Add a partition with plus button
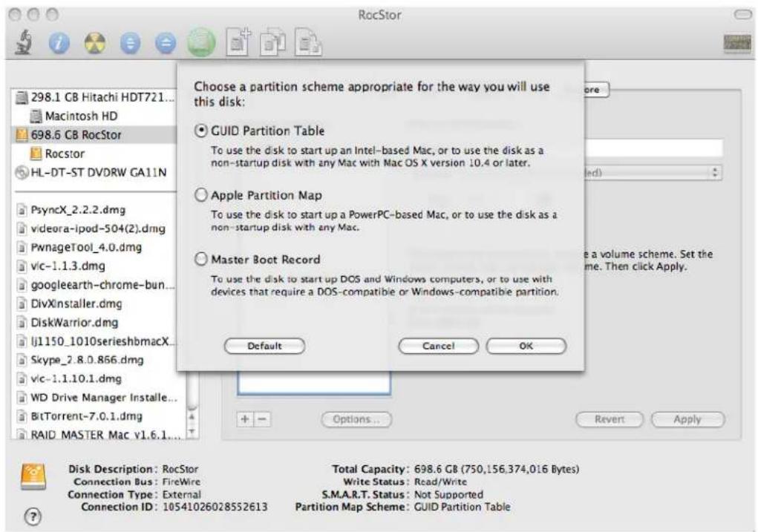Screen dimensions: 758x532 [x=245, y=419]
